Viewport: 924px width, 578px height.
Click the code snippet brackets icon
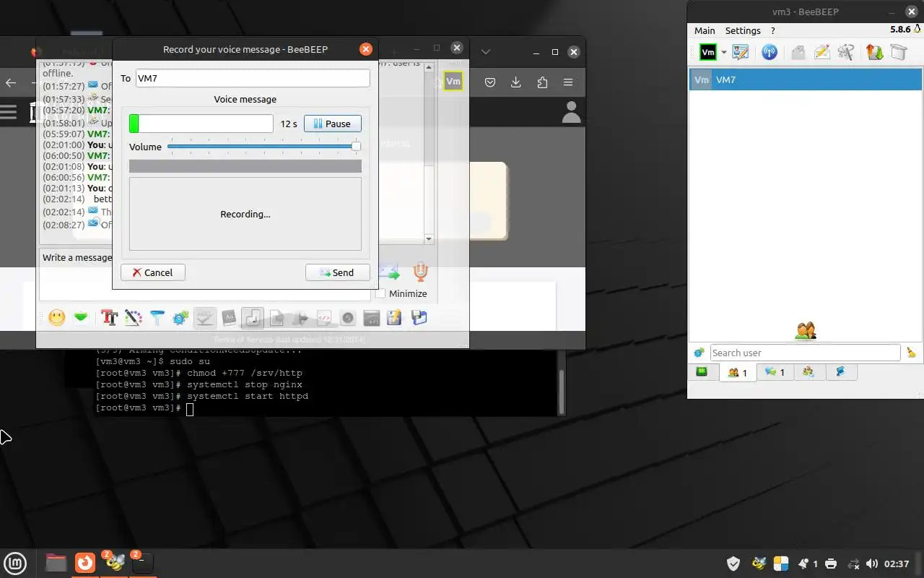pos(324,317)
